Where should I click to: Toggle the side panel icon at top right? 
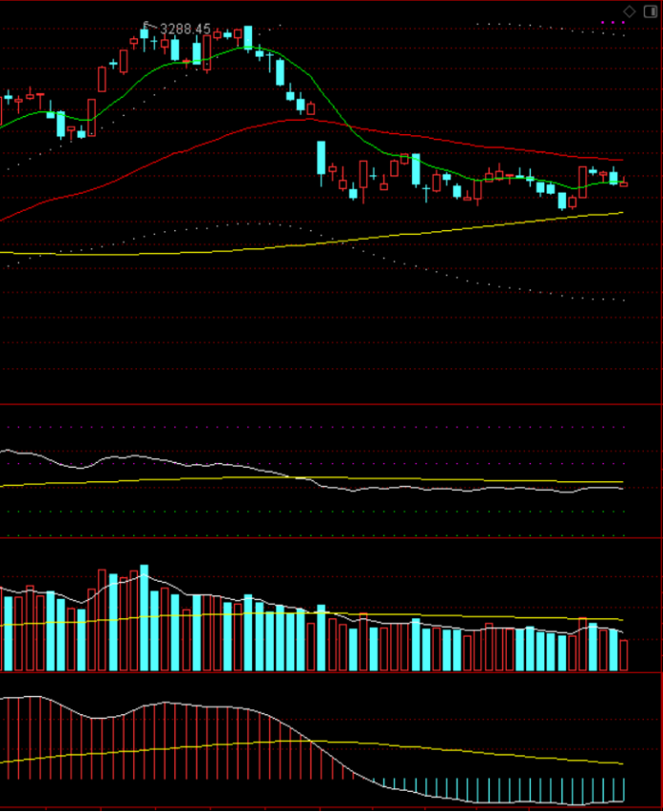[650, 12]
